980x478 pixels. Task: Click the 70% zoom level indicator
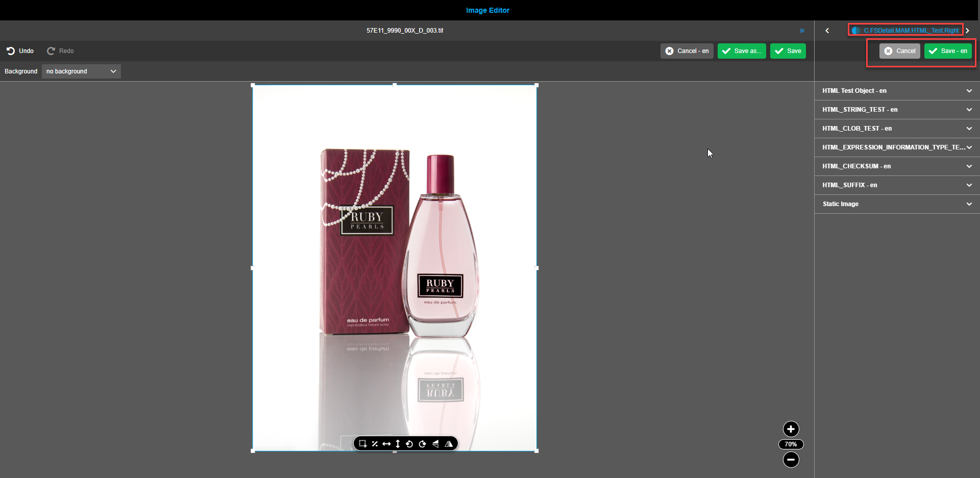point(790,444)
